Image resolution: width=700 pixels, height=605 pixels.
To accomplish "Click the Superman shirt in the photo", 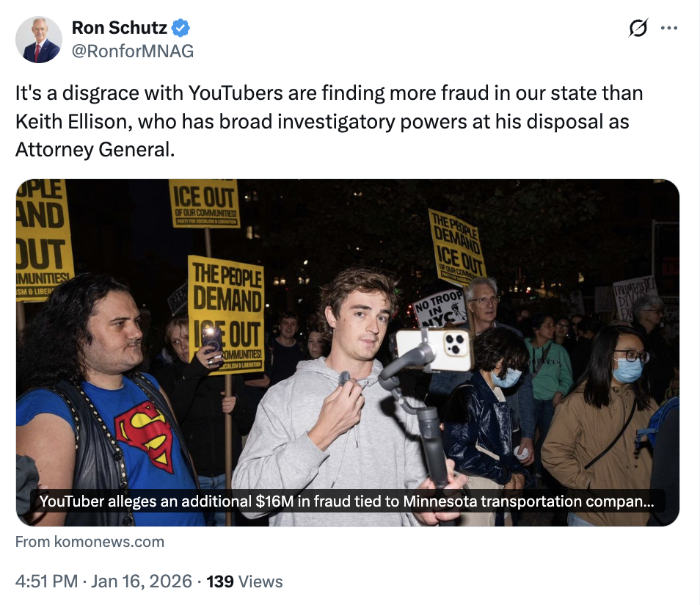I will 145,435.
